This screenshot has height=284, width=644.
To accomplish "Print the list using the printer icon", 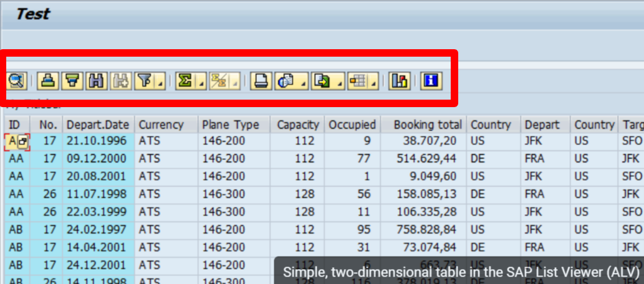I will pyautogui.click(x=261, y=80).
